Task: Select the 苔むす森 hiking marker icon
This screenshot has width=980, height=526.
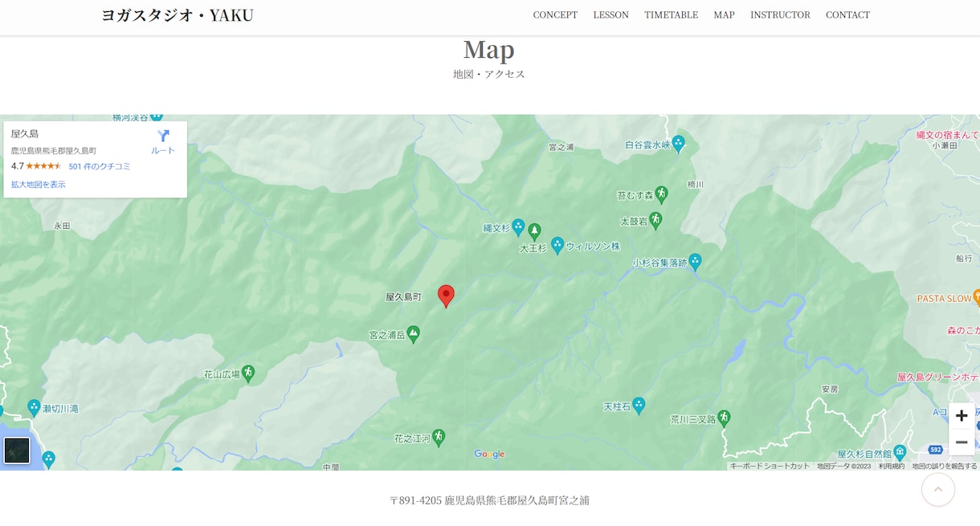Action: [x=661, y=194]
